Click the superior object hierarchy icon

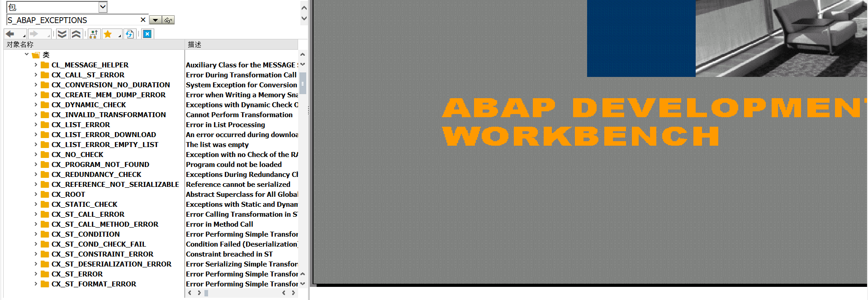tap(94, 34)
